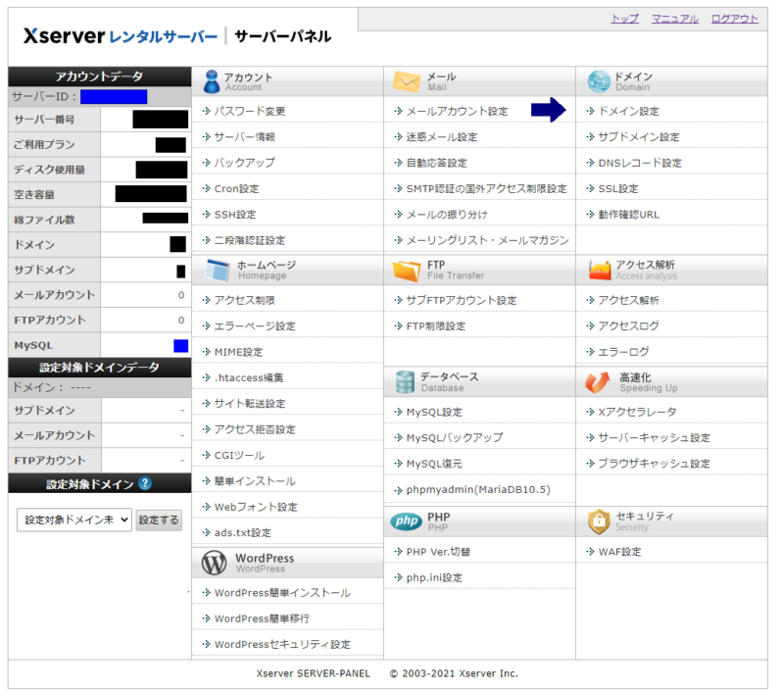784x695 pixels.
Task: Open the マニュアル link
Action: (x=674, y=19)
